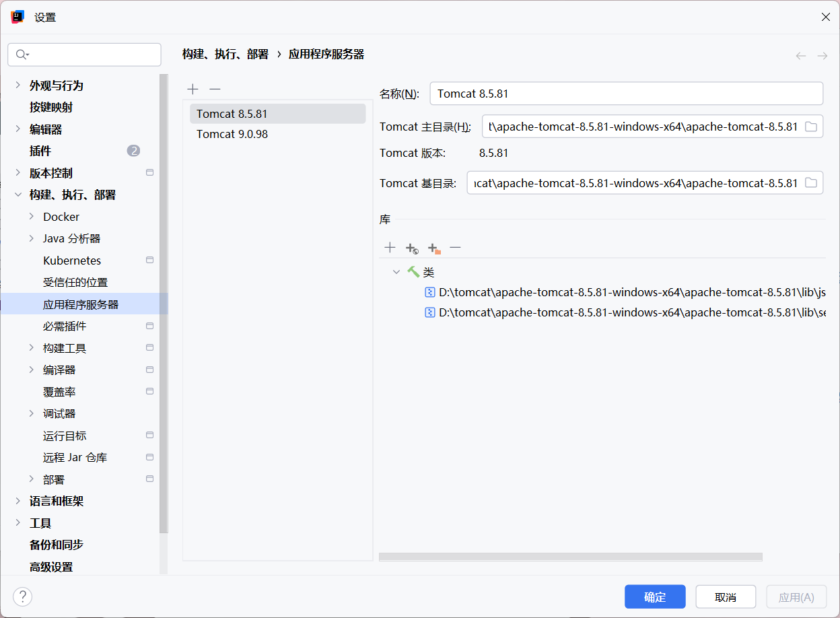This screenshot has height=618, width=840.
Task: Open the 插件 settings page
Action: 40,151
